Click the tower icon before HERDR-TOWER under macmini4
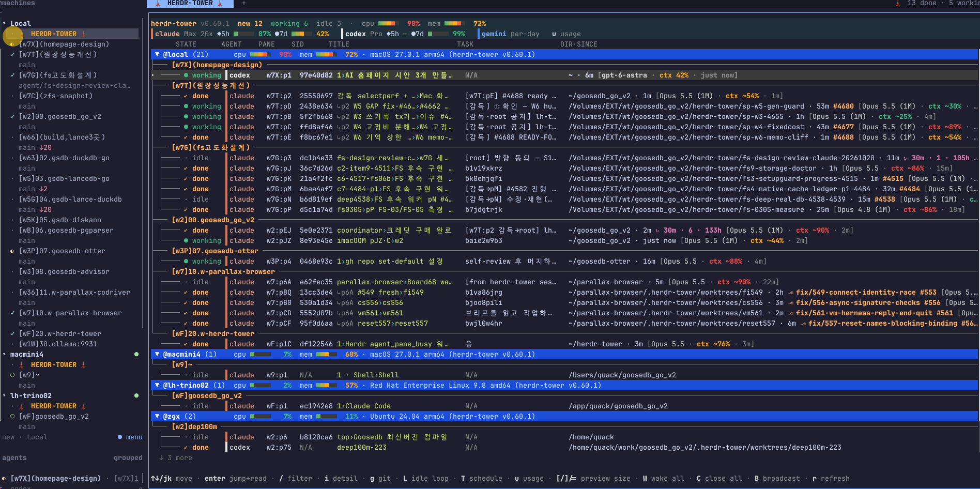 (x=21, y=365)
